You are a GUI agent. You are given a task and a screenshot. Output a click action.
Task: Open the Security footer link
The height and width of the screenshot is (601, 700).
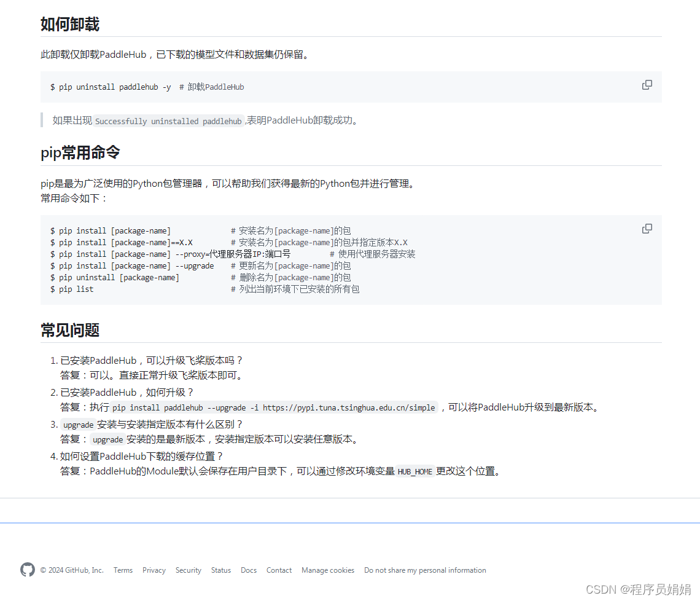tap(189, 570)
